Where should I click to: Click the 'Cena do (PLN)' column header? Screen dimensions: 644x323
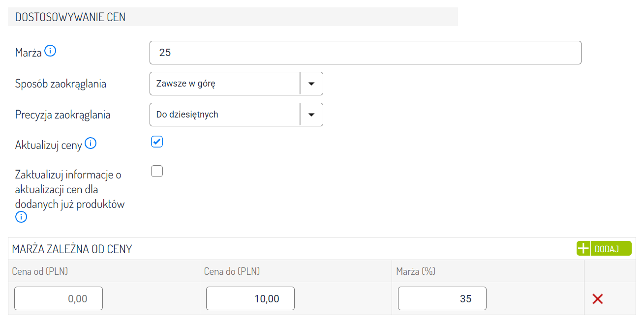232,271
